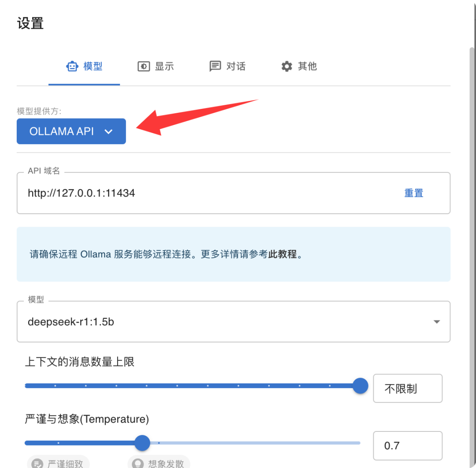Open the 此教程 tutorial link
Viewport: 476px width, 468px height.
(283, 254)
